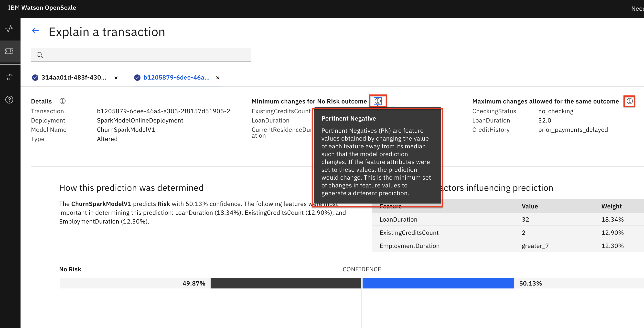Click the IBM Watson OpenScale title
This screenshot has height=328, width=644.
pos(42,8)
